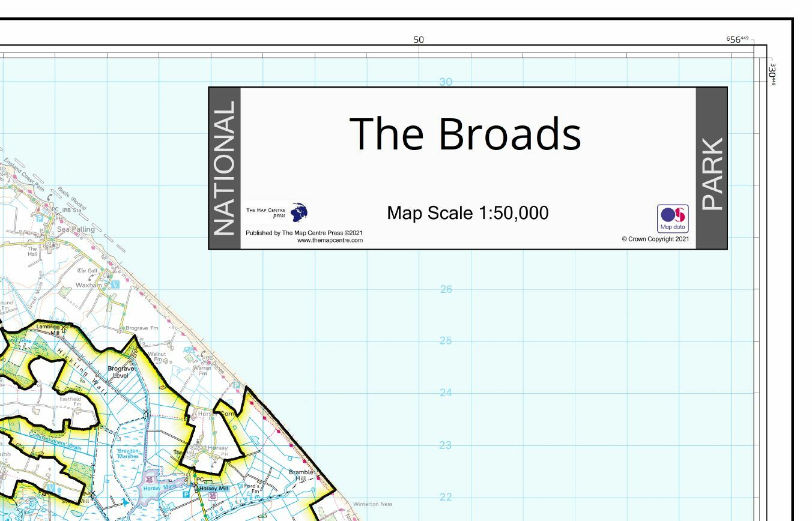The width and height of the screenshot is (812, 521).
Task: Select the blue V symbol near Waxham
Action: click(115, 285)
